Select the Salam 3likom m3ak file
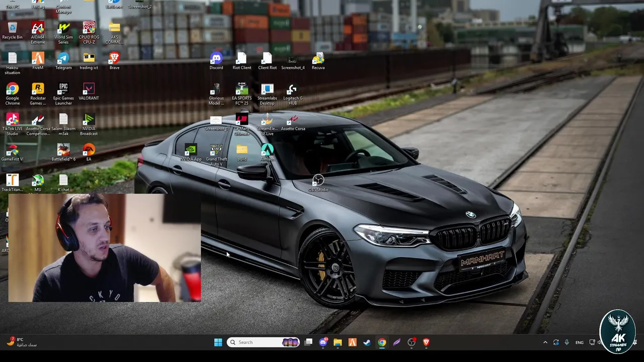Screen dimensions: 644x362 pyautogui.click(x=63, y=125)
